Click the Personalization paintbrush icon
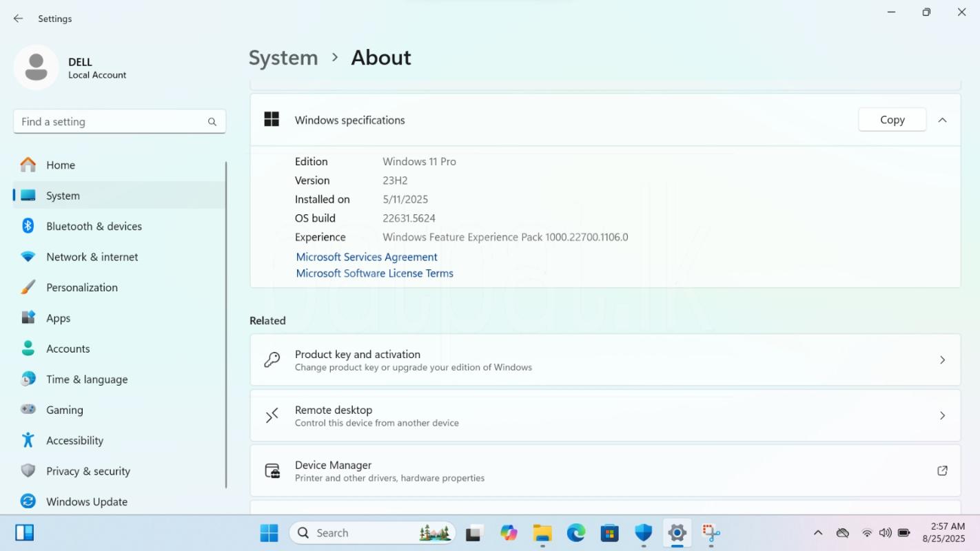The image size is (980, 551). (x=28, y=287)
